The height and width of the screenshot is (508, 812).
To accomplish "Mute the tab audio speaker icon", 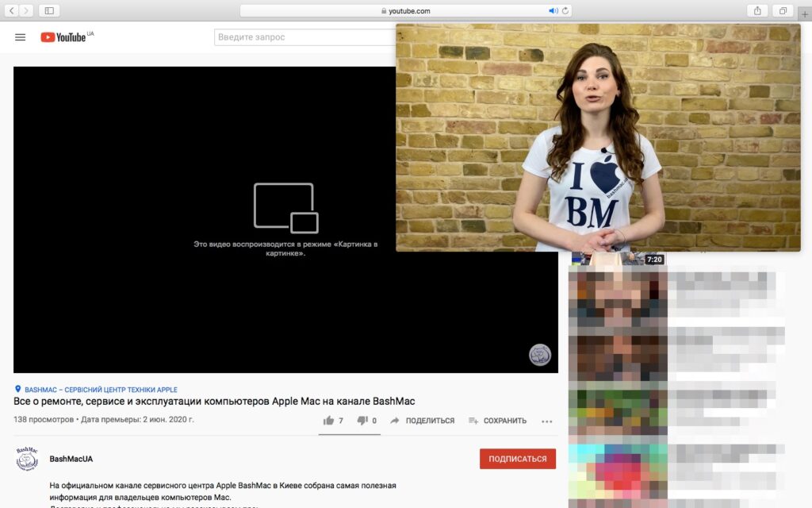I will (x=553, y=10).
